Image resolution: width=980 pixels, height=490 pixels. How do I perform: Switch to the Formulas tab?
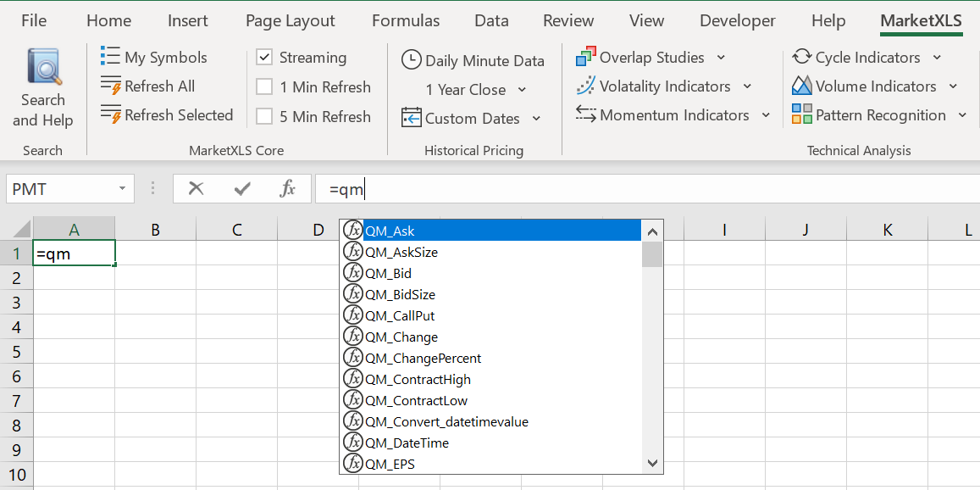(406, 20)
